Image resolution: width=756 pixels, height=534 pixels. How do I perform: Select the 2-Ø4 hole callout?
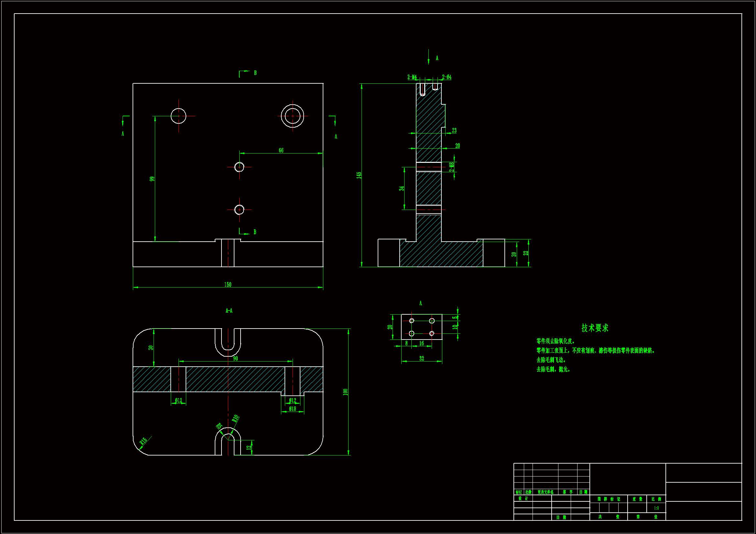tap(447, 77)
